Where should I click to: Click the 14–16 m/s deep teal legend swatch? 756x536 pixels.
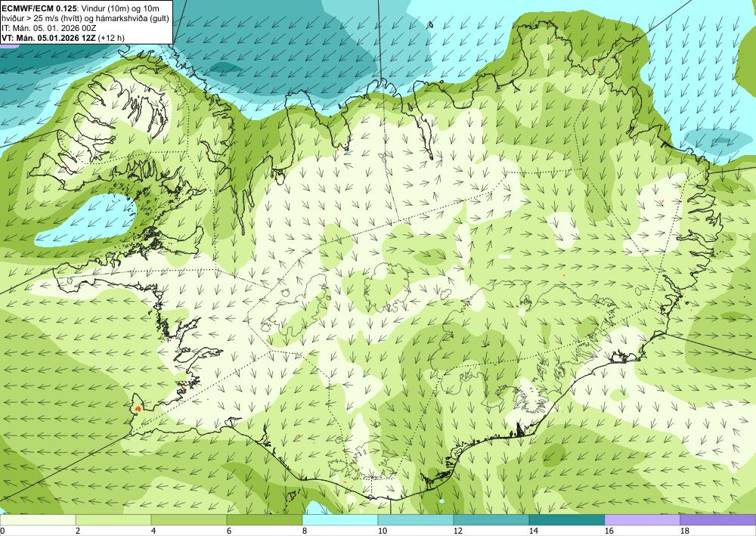coord(567,519)
